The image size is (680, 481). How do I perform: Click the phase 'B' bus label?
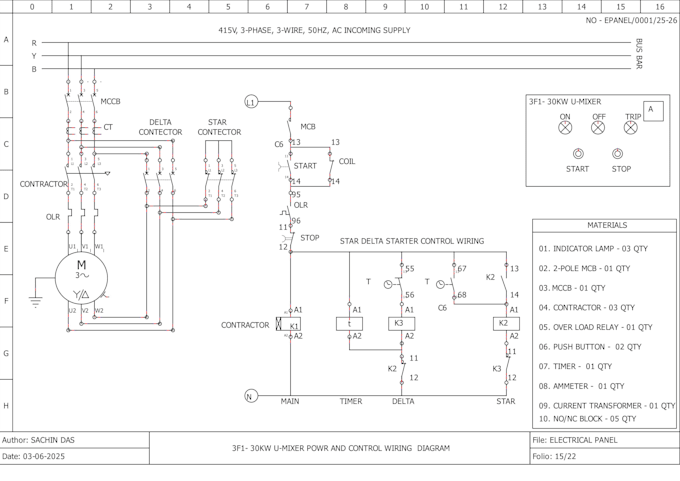tap(34, 69)
